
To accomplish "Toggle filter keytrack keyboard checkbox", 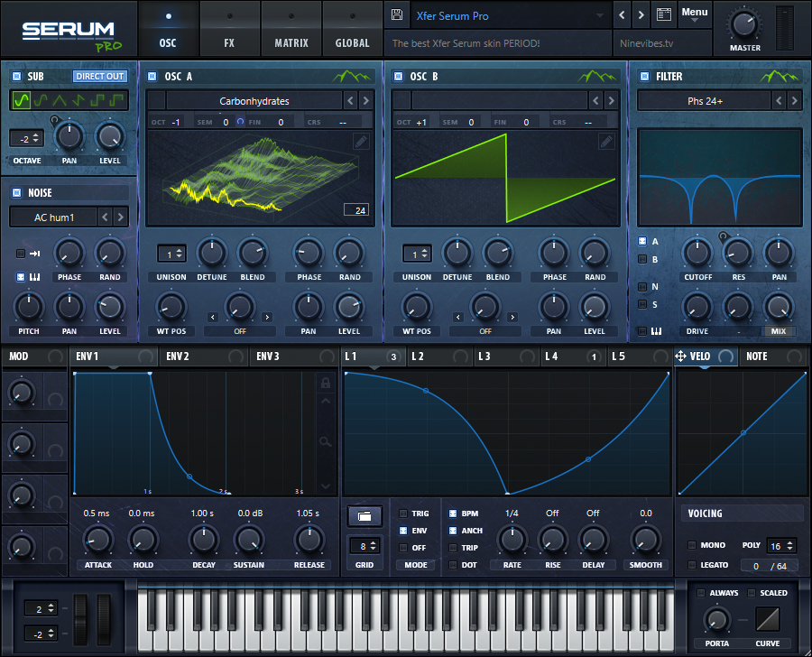I will [x=642, y=331].
